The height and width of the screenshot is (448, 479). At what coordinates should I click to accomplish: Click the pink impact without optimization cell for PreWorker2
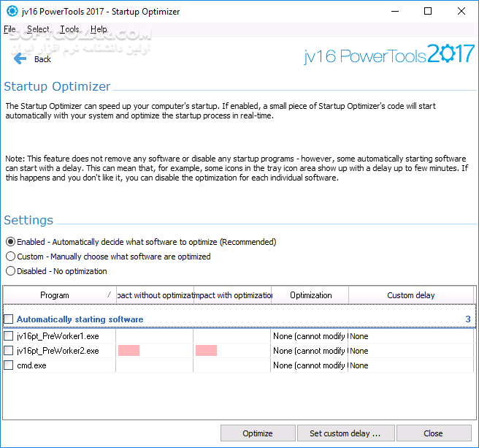click(x=129, y=351)
